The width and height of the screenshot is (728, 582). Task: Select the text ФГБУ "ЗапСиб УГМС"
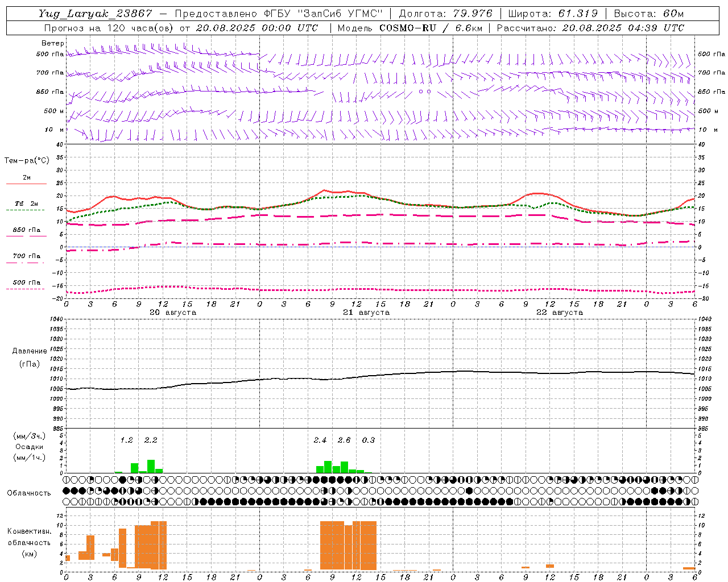[x=324, y=14]
